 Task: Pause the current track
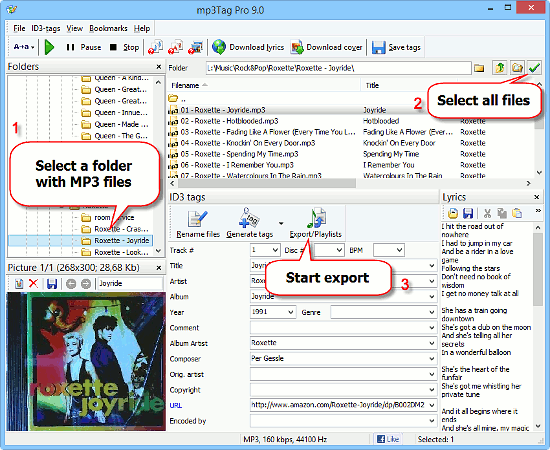[x=83, y=47]
